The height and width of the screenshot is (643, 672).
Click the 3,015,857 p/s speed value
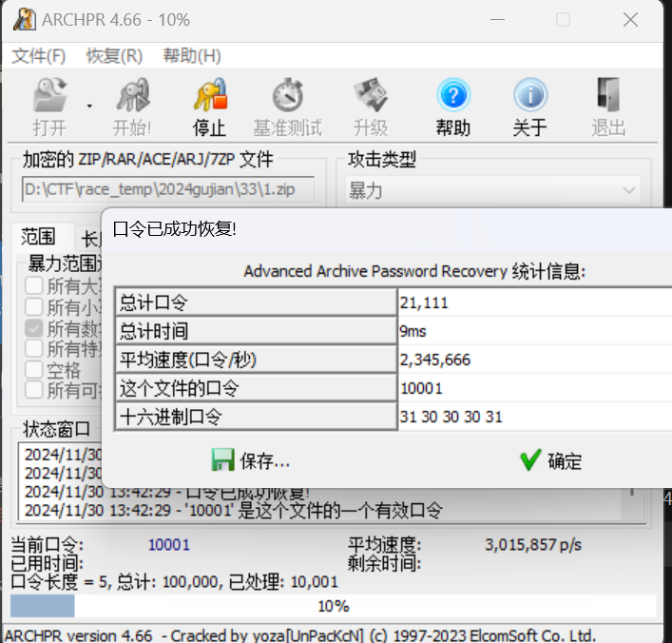tap(533, 545)
